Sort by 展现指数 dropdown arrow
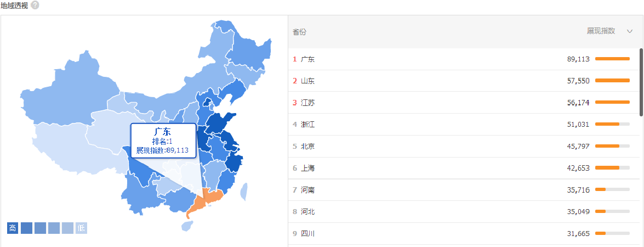This screenshot has height=247, width=644. coord(630,32)
